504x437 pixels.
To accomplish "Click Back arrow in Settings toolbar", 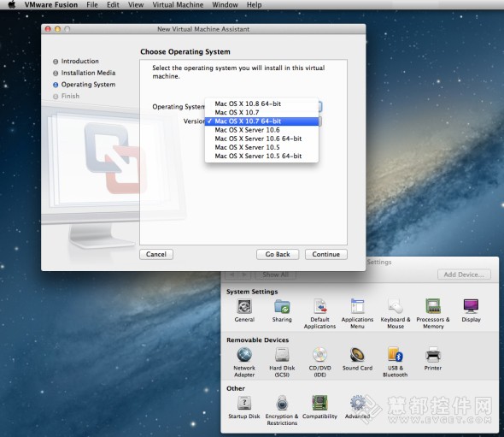I will pyautogui.click(x=232, y=275).
